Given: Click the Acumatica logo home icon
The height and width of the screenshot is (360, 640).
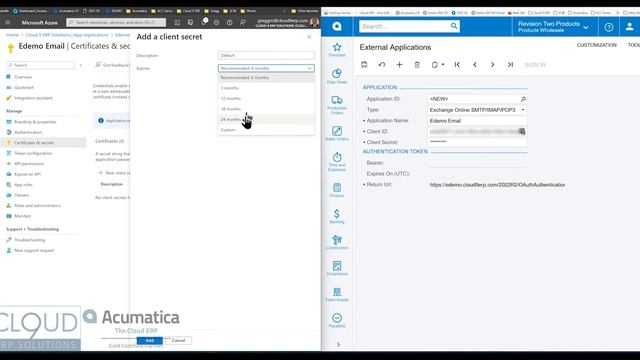Looking at the screenshot, I should [337, 27].
